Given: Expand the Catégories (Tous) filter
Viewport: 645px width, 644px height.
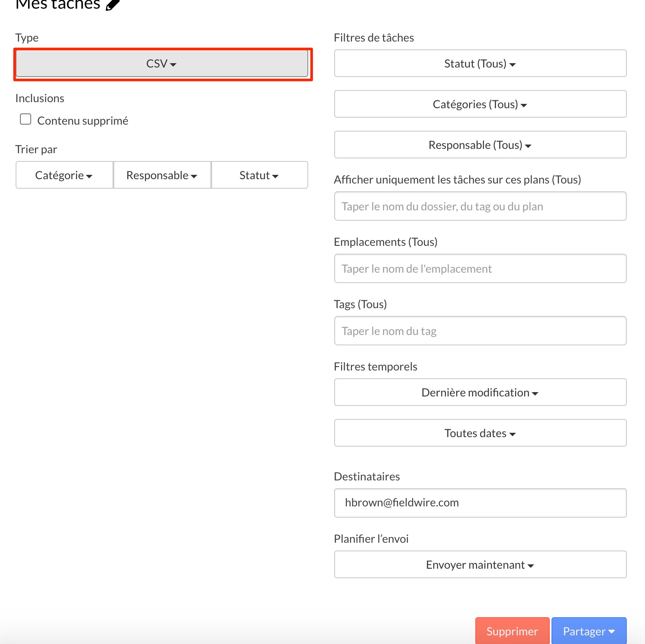Looking at the screenshot, I should tap(480, 104).
